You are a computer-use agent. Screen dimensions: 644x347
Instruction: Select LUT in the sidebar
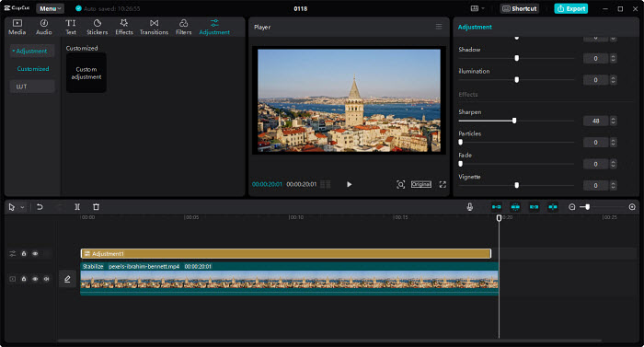pyautogui.click(x=31, y=87)
